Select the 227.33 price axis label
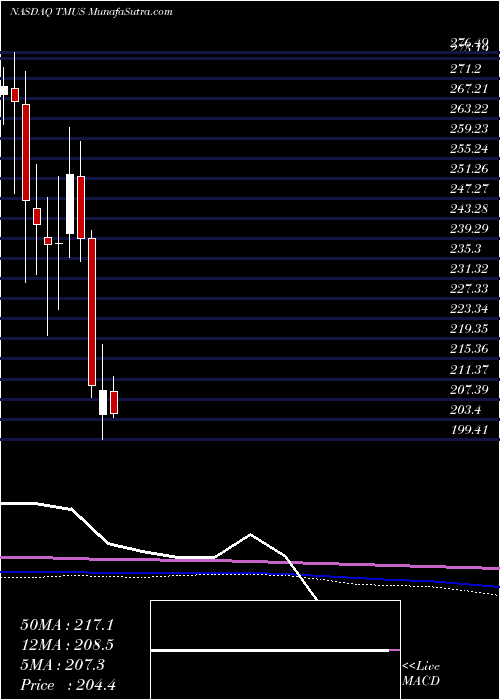The height and width of the screenshot is (700, 500). coord(468,289)
